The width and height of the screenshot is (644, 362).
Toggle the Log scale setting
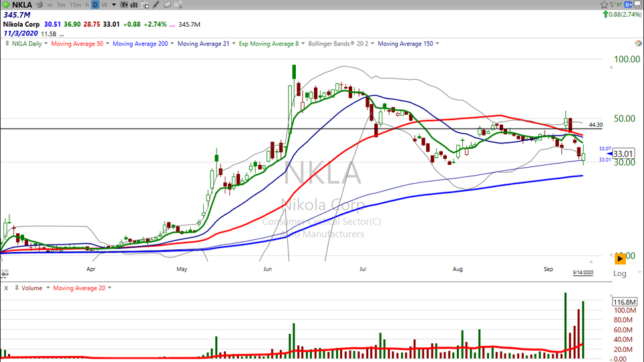tap(620, 274)
